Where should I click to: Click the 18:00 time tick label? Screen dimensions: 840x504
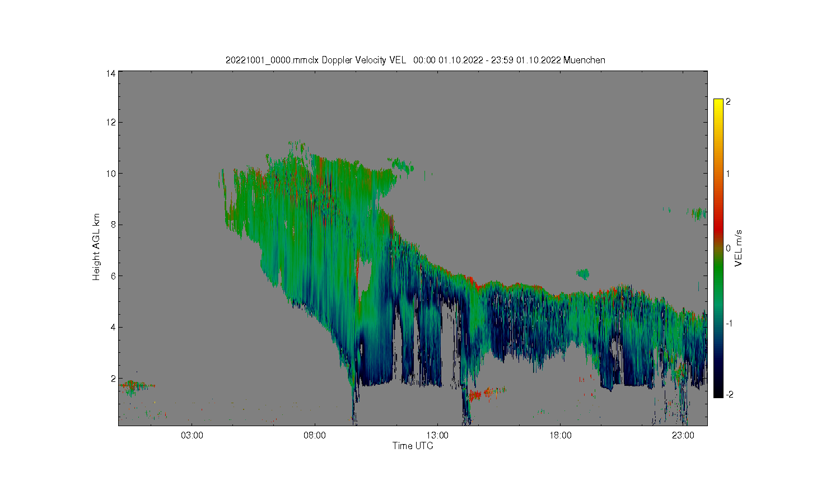(560, 435)
